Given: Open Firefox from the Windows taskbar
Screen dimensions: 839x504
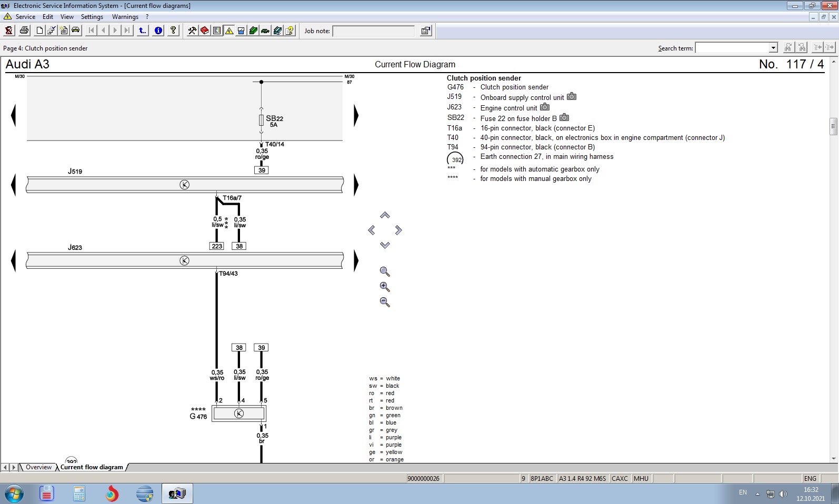Looking at the screenshot, I should click(112, 494).
